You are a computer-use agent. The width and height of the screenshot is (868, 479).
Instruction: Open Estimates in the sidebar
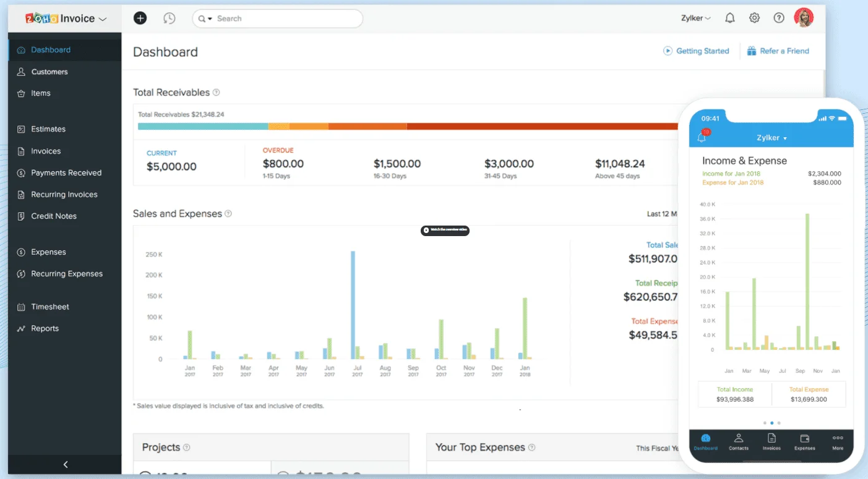click(64, 129)
